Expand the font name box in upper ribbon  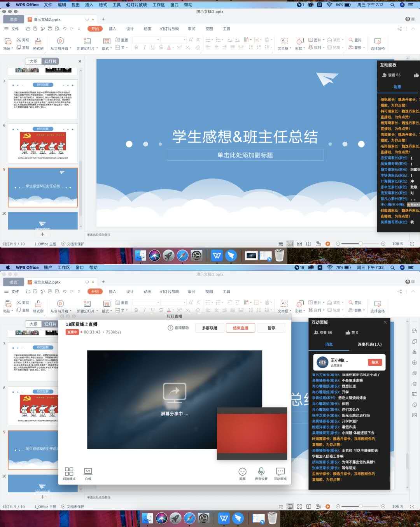coord(158,40)
